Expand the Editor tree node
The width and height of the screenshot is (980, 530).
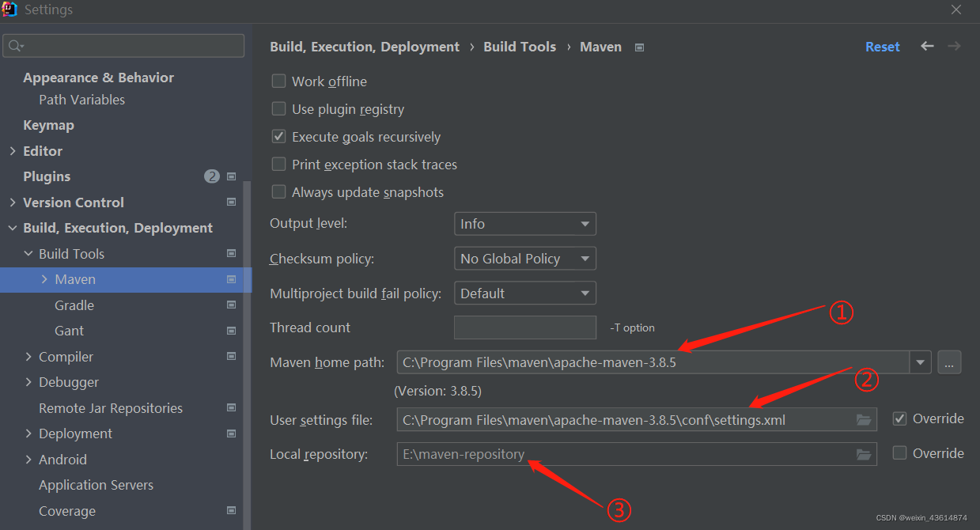(12, 151)
